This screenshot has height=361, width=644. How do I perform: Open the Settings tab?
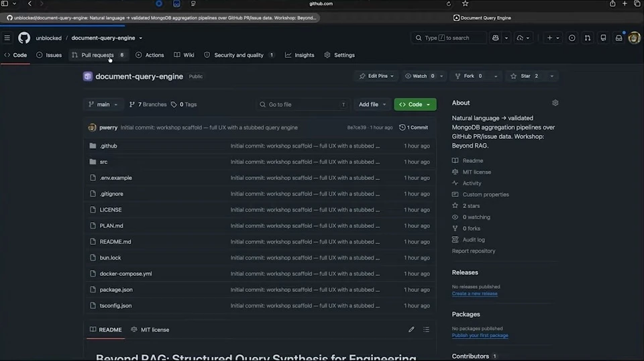pos(339,55)
